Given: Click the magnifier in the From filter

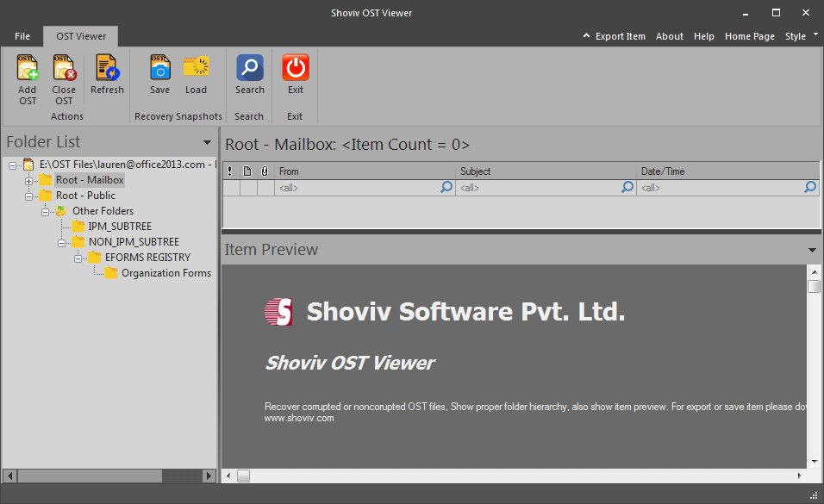Looking at the screenshot, I should (x=446, y=187).
